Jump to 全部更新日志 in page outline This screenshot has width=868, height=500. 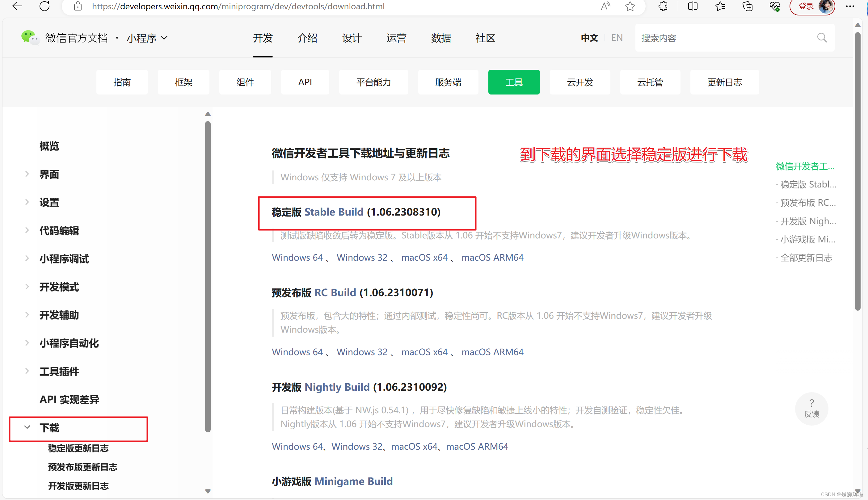tap(806, 258)
